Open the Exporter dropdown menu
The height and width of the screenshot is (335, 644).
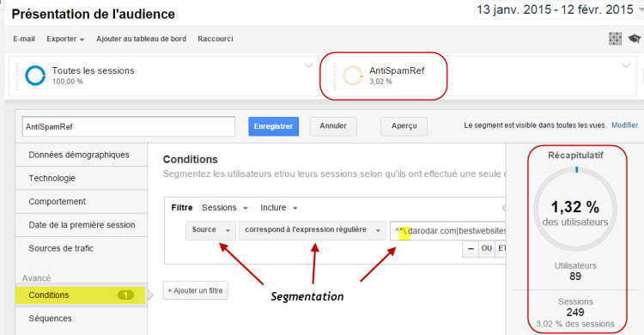coord(65,39)
